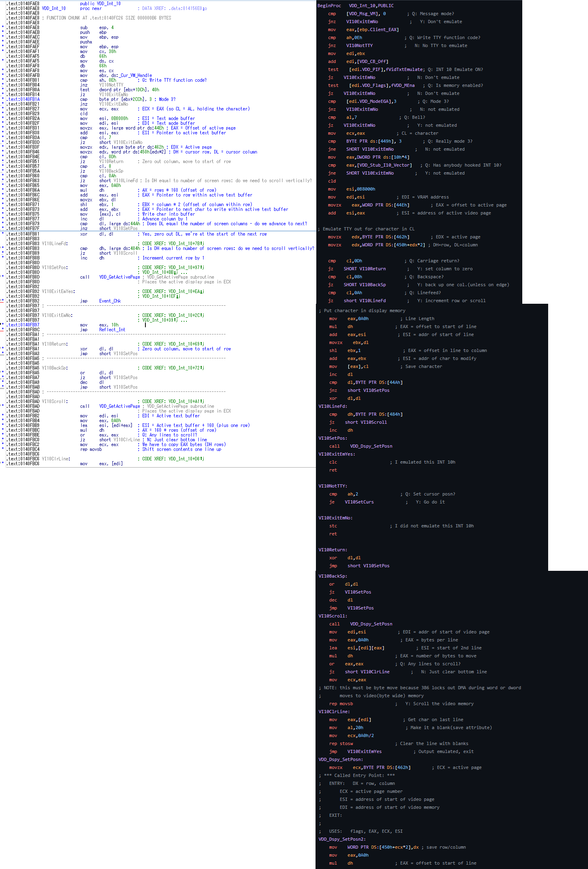Follow the Event_Chk jump target
The width and height of the screenshot is (588, 869).
pos(110,301)
